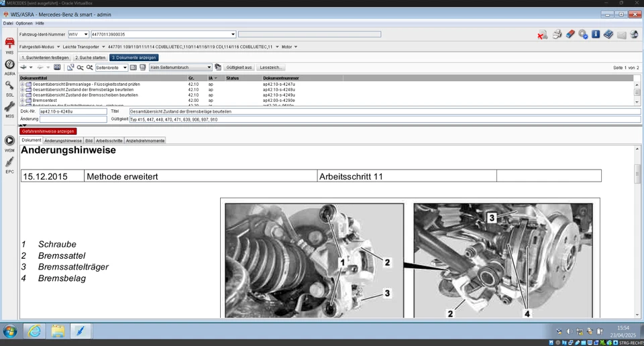This screenshot has width=644, height=346.
Task: Expand Zustand der Bremsscheiben beurteilen row
Action: pyautogui.click(x=22, y=95)
